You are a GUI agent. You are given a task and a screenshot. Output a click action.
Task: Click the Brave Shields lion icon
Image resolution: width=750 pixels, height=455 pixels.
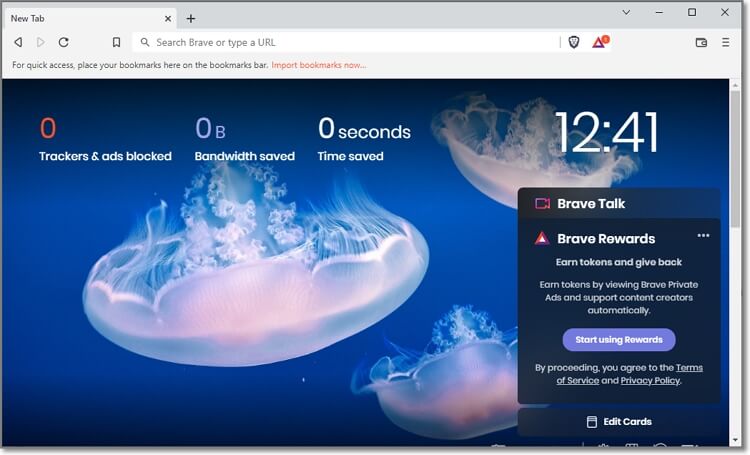click(574, 42)
